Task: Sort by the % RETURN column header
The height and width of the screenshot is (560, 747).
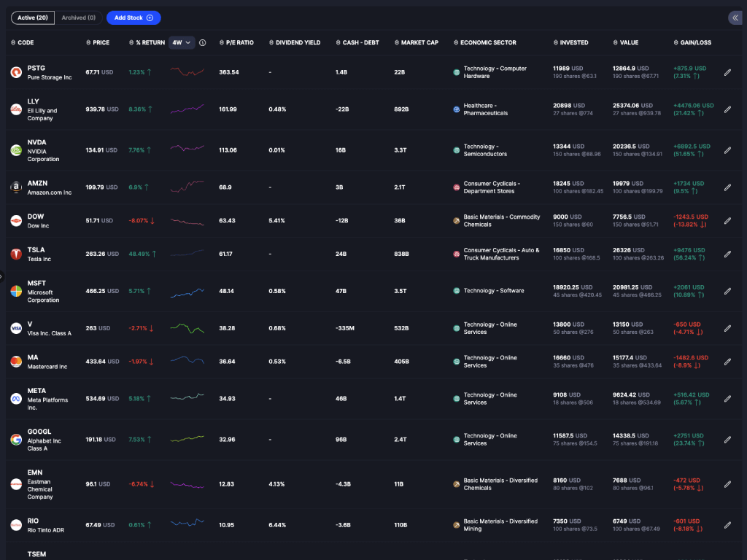Action: [x=147, y=43]
